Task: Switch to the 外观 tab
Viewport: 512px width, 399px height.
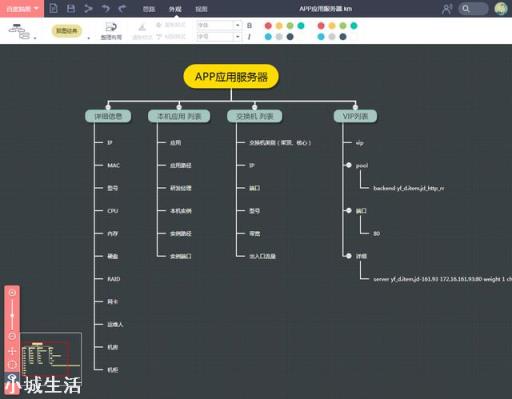Action: coord(175,9)
